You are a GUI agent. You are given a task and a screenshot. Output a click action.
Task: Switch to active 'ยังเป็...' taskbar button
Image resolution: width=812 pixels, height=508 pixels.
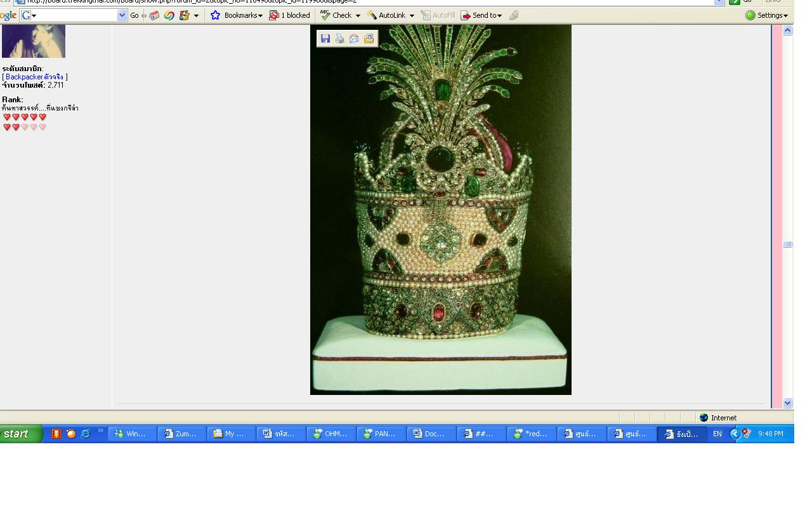pos(682,434)
